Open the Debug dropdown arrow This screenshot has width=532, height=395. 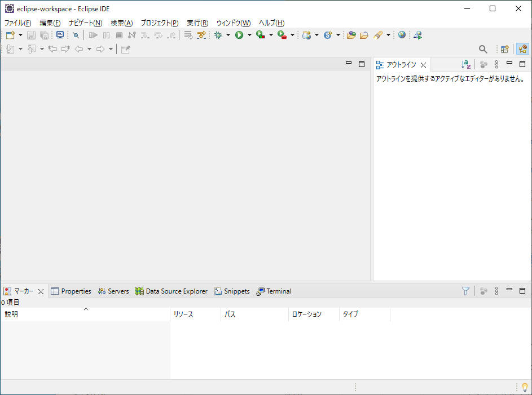click(228, 35)
